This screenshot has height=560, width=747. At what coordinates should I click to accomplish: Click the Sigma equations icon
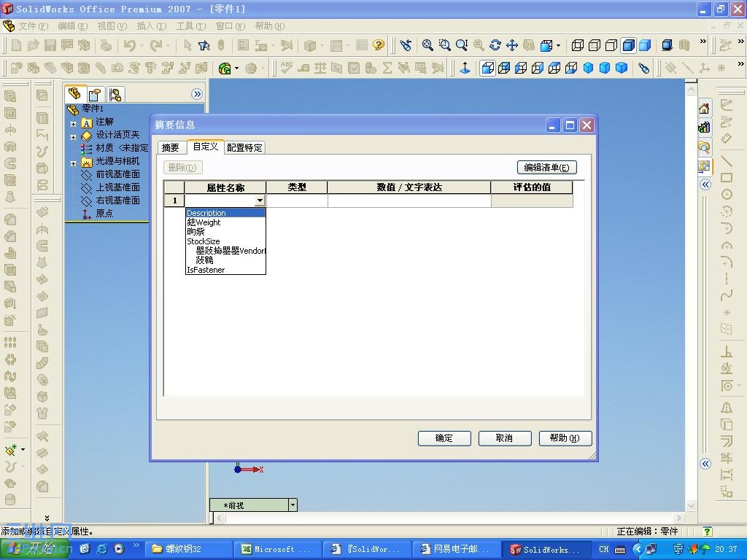(x=387, y=68)
